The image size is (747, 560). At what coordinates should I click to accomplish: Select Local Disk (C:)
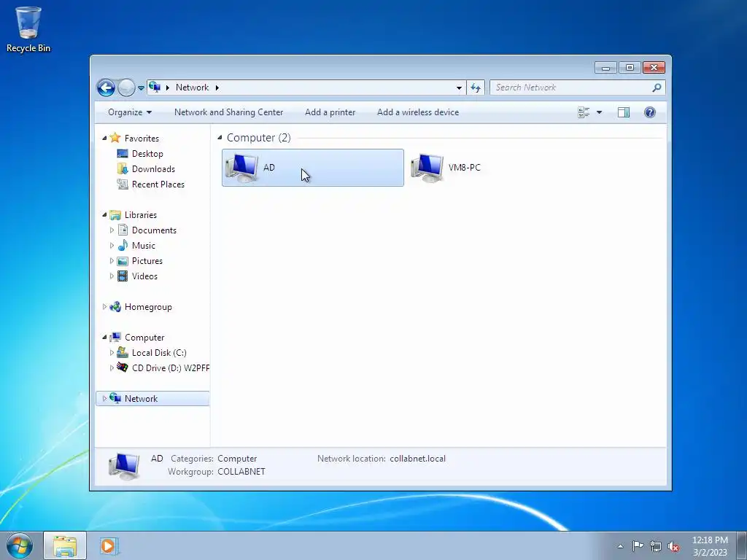pyautogui.click(x=158, y=353)
